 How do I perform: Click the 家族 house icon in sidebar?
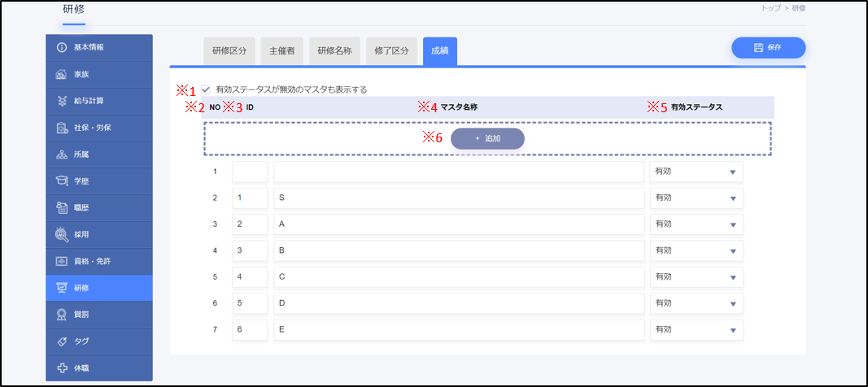point(62,75)
